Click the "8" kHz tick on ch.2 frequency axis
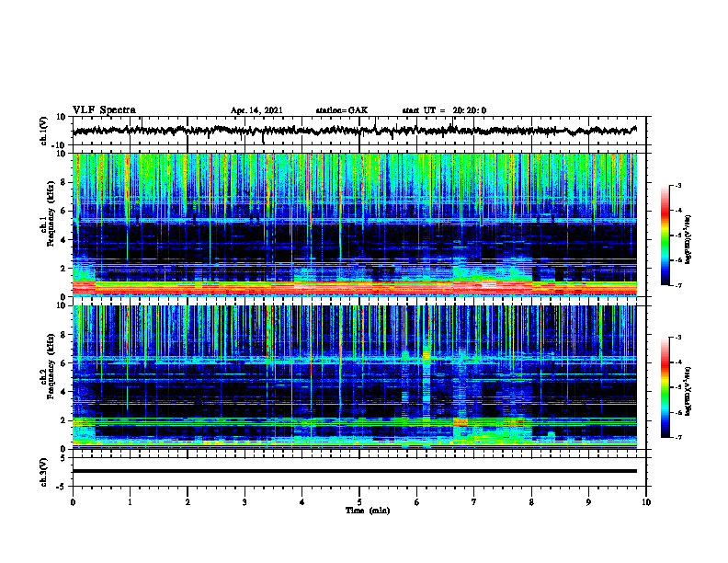Image resolution: width=728 pixels, height=563 pixels. point(64,335)
